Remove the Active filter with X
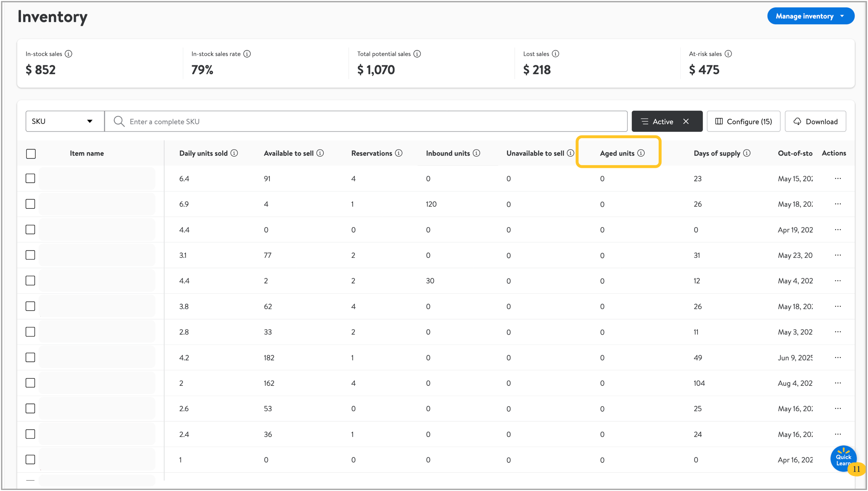868x491 pixels. (x=686, y=121)
